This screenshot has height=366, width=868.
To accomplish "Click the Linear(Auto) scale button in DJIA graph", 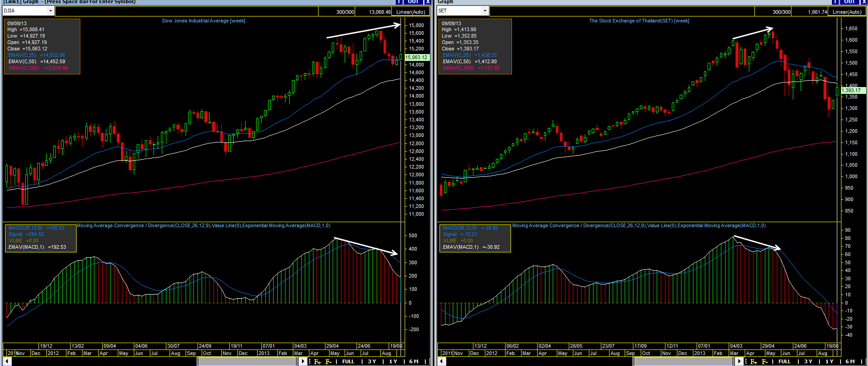I will point(411,12).
